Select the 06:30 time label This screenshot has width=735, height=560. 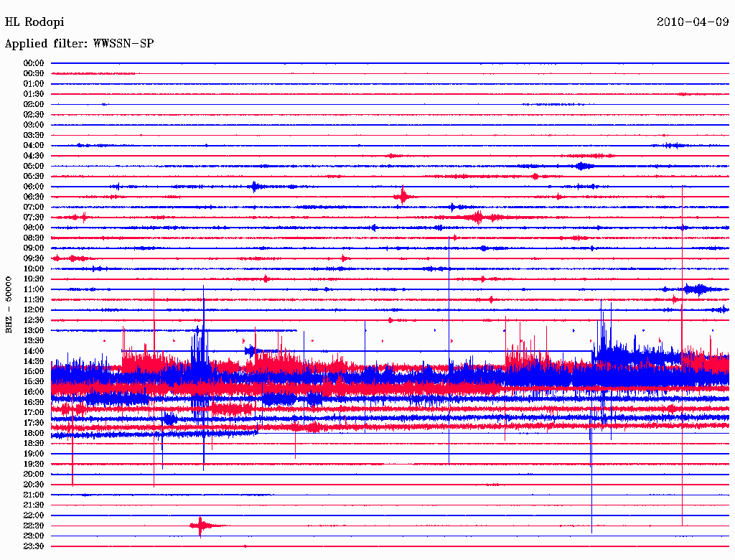34,197
